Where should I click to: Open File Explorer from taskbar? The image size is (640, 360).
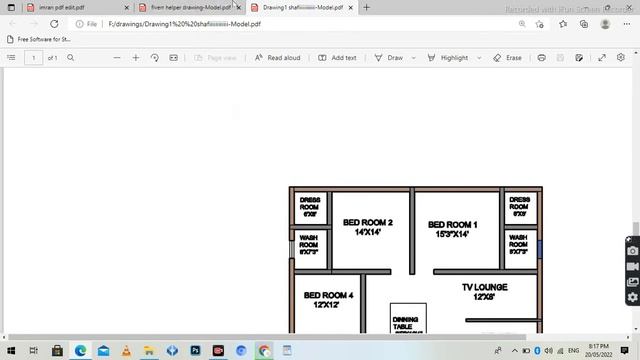(149, 351)
